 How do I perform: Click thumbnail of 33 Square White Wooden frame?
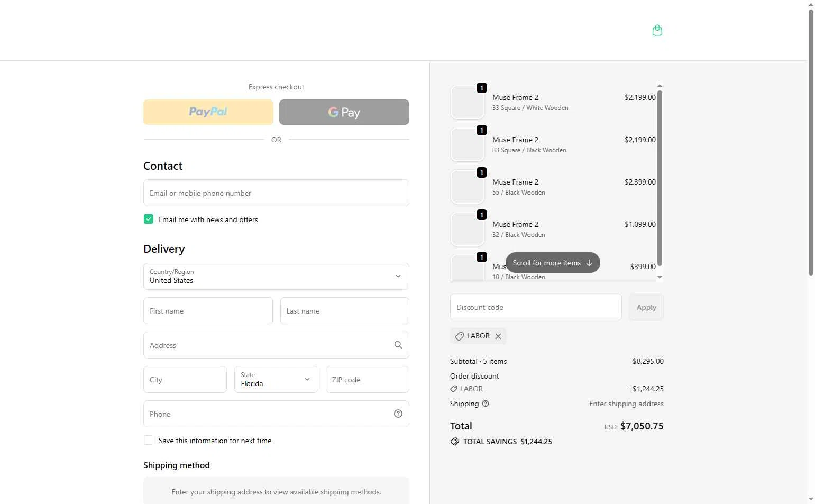point(468,102)
